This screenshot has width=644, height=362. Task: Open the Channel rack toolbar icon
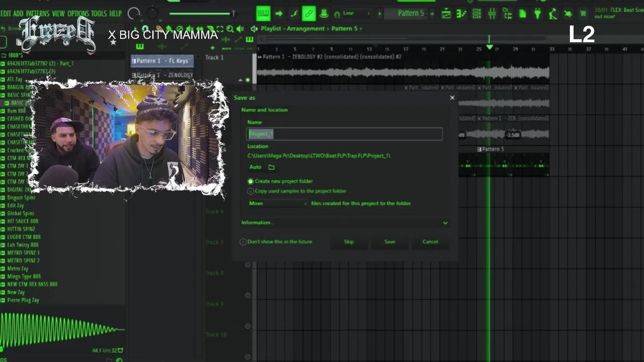(476, 14)
